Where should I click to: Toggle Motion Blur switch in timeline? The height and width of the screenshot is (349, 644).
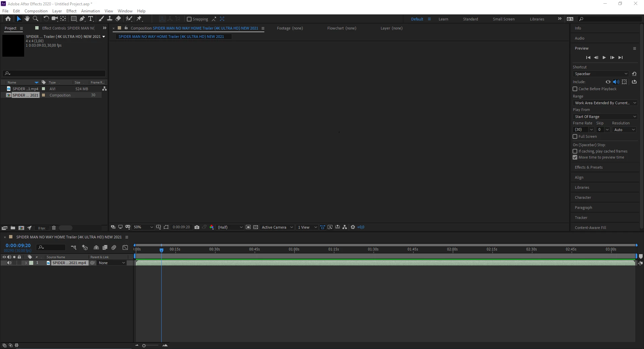(114, 247)
